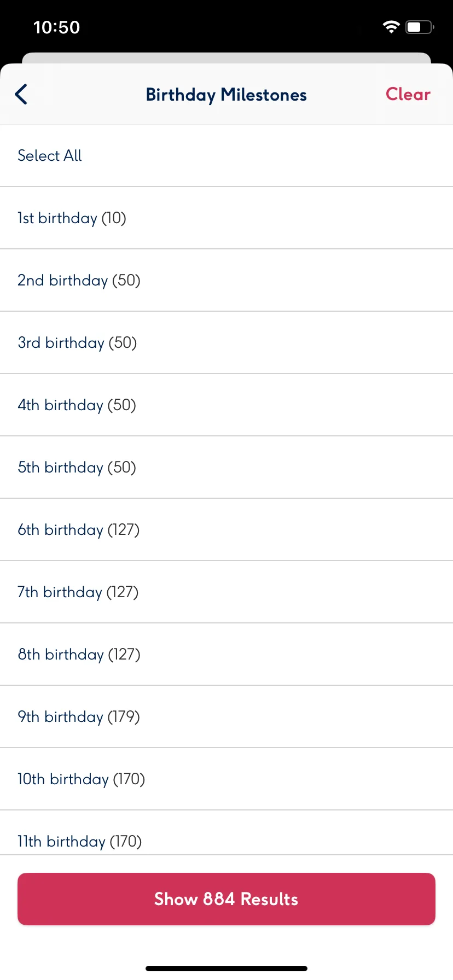The height and width of the screenshot is (980, 453).
Task: Tap the Wi-Fi status icon
Action: click(x=391, y=27)
